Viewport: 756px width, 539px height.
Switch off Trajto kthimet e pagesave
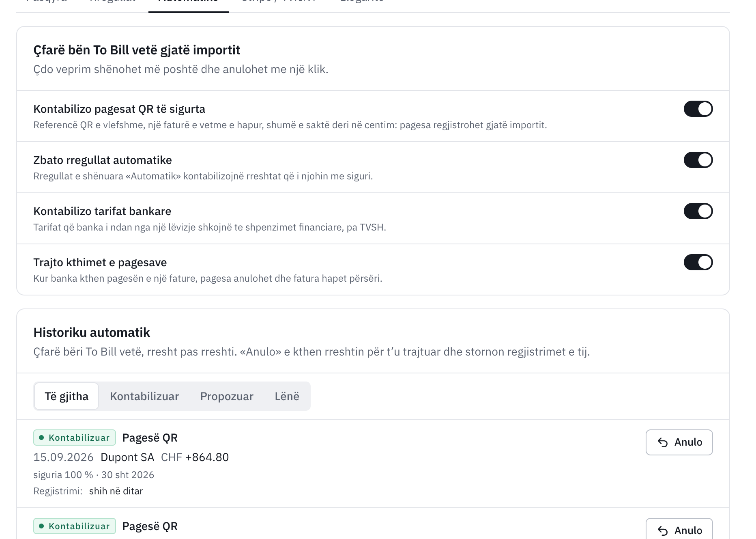point(698,262)
